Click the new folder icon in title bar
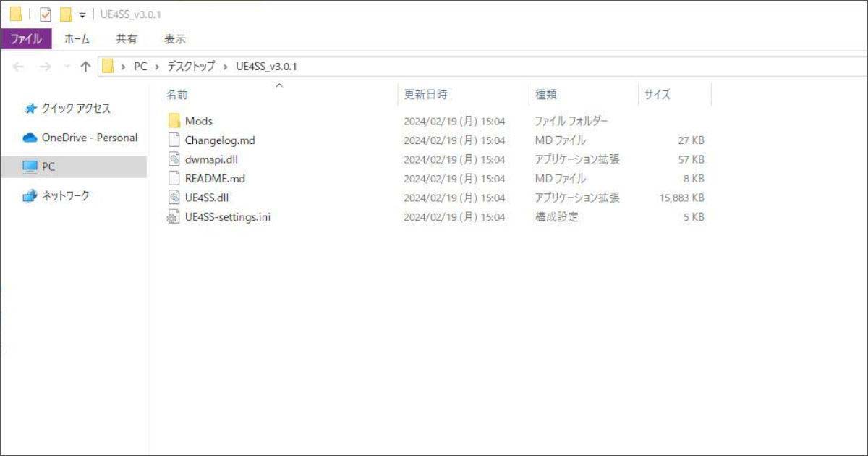Viewport: 868px width, 456px height. pyautogui.click(x=66, y=14)
